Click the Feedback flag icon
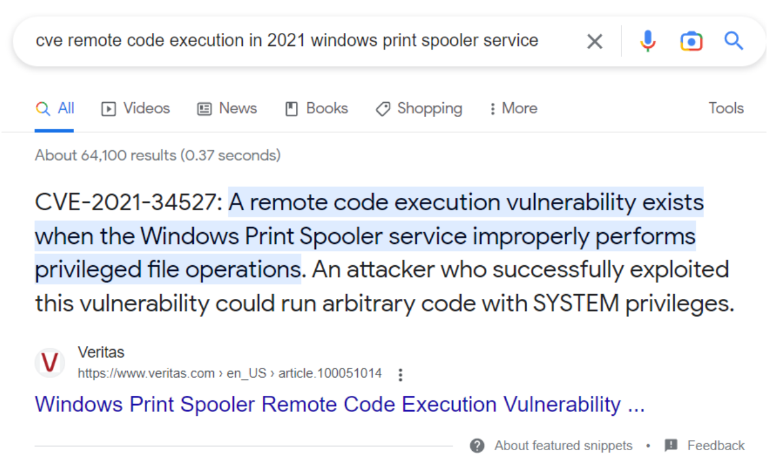This screenshot has height=462, width=781. click(670, 445)
